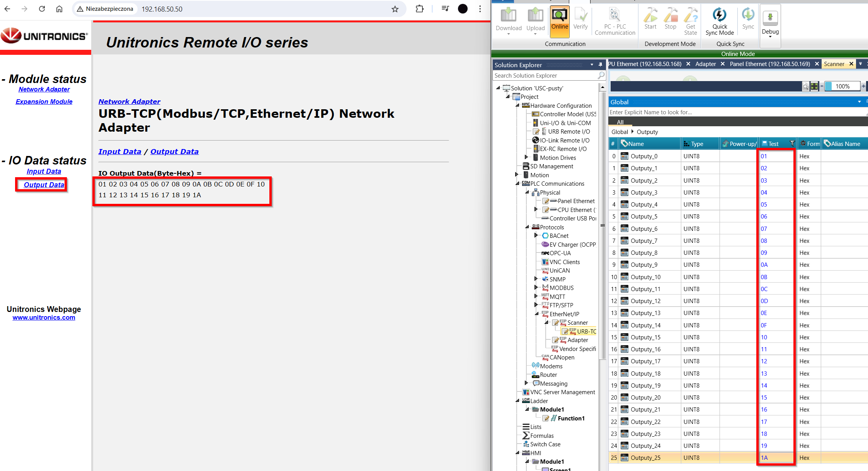Screen dimensions: 868x471
Task: Collapse the PLC Communications node
Action: tap(517, 184)
